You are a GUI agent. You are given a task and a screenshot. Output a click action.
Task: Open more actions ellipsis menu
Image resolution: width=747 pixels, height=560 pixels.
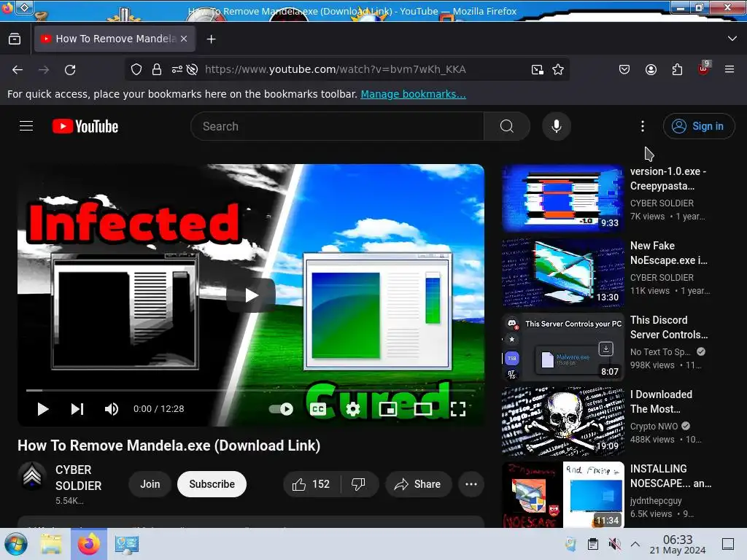[x=471, y=484]
